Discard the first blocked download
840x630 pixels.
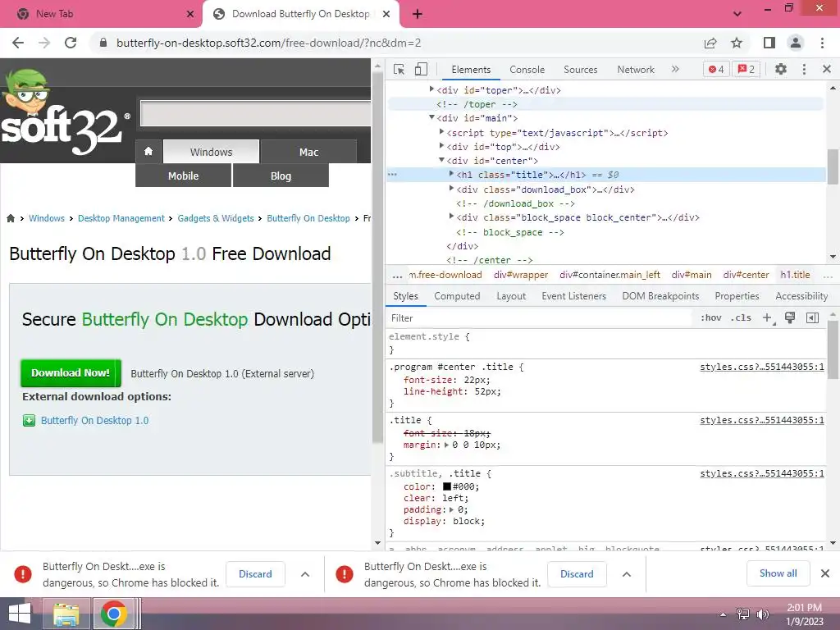(255, 574)
